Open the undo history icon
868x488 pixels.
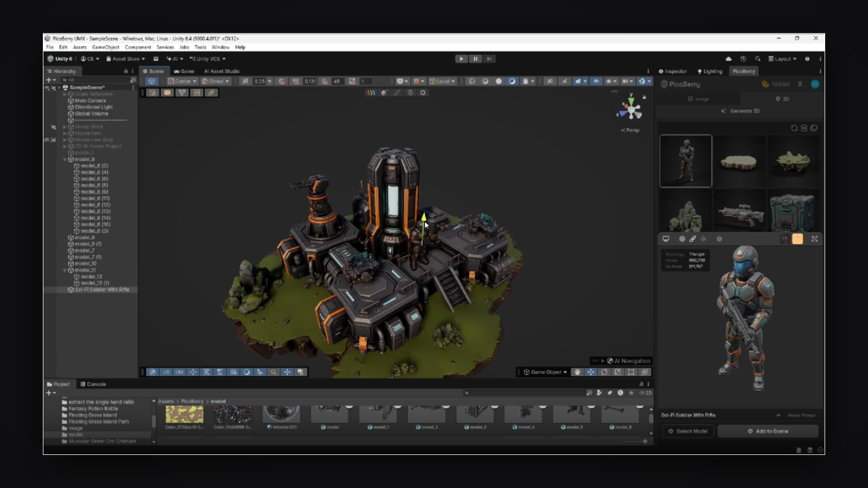point(743,59)
